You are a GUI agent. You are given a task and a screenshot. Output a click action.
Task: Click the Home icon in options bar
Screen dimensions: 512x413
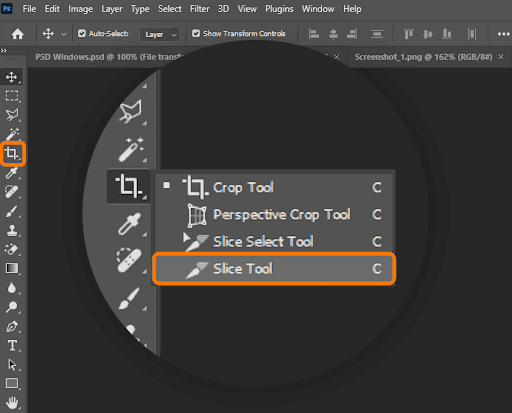(17, 34)
